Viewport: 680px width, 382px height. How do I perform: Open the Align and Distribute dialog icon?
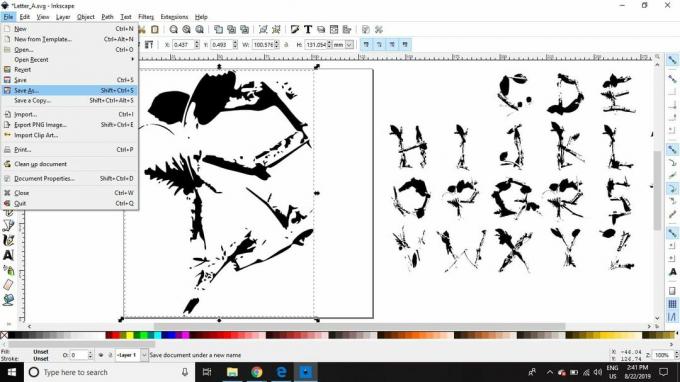click(347, 29)
